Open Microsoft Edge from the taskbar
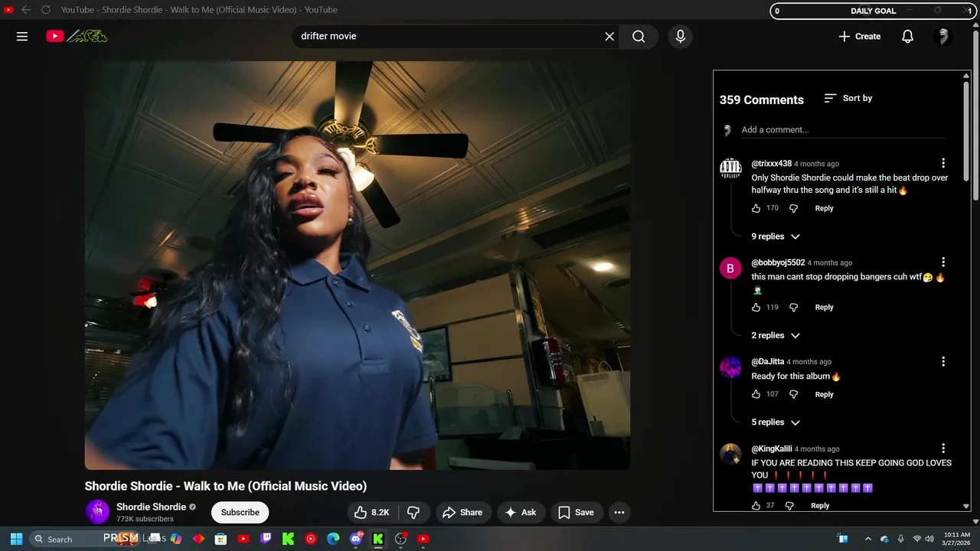The image size is (980, 551). [x=333, y=539]
